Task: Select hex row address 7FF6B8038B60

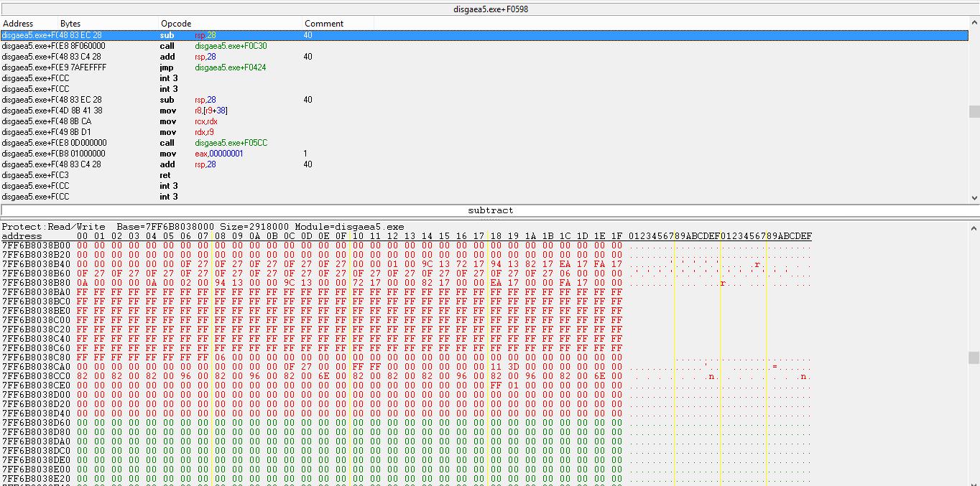Action: click(x=36, y=274)
